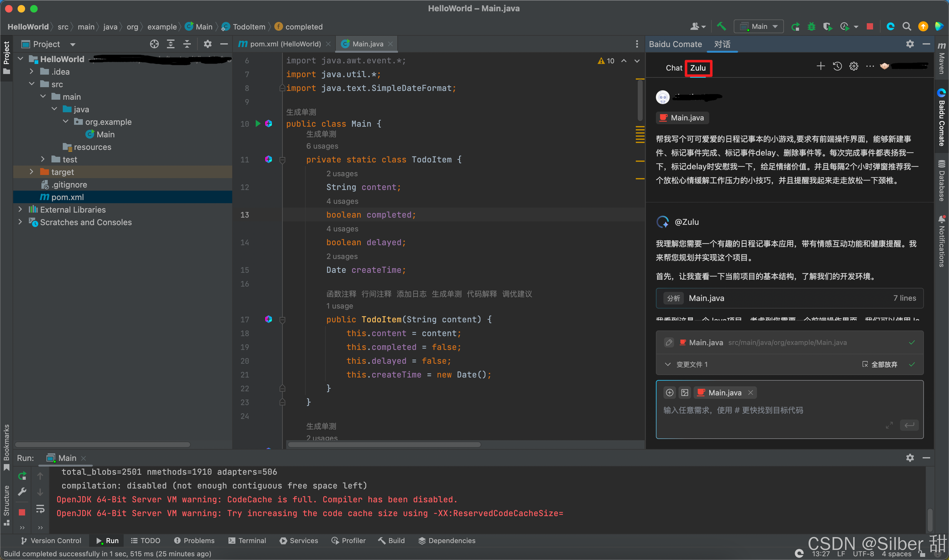Click 代码解释 hint in editor
949x560 pixels.
[482, 294]
